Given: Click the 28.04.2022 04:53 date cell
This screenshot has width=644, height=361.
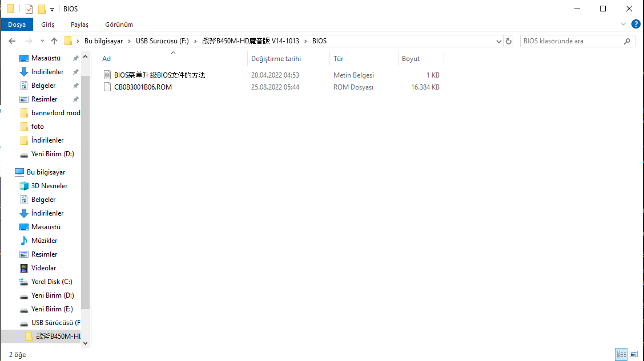Looking at the screenshot, I should (x=275, y=75).
